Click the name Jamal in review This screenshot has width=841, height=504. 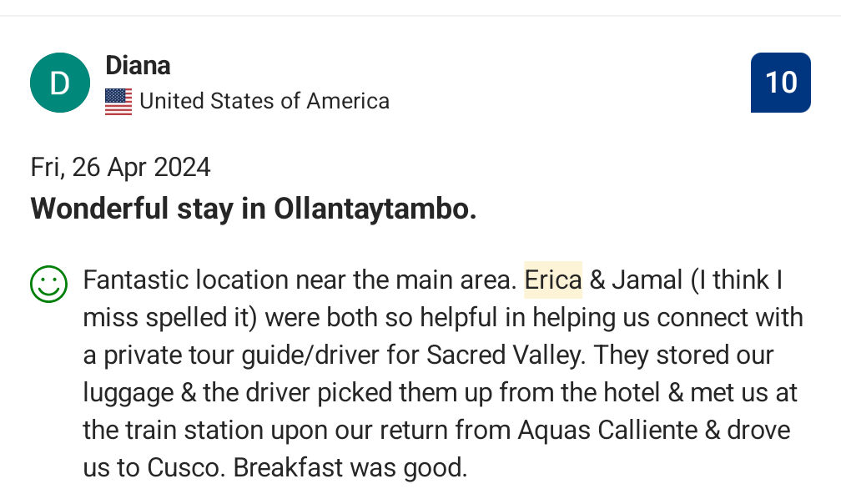(647, 280)
